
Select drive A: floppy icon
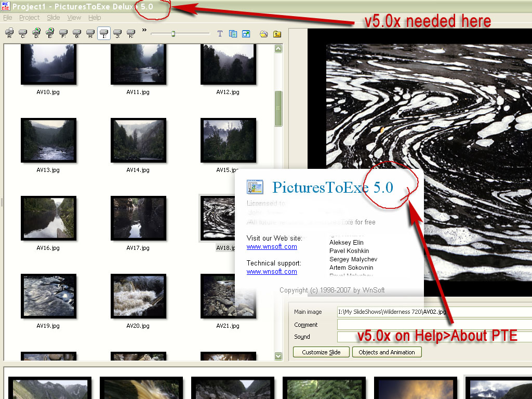click(9, 33)
